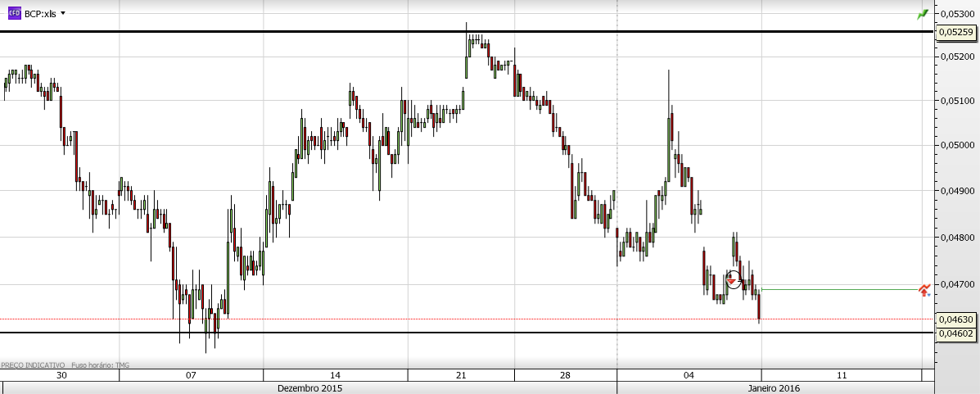Image resolution: width=980 pixels, height=394 pixels.
Task: Click the date label 21 on time axis
Action: pyautogui.click(x=461, y=375)
